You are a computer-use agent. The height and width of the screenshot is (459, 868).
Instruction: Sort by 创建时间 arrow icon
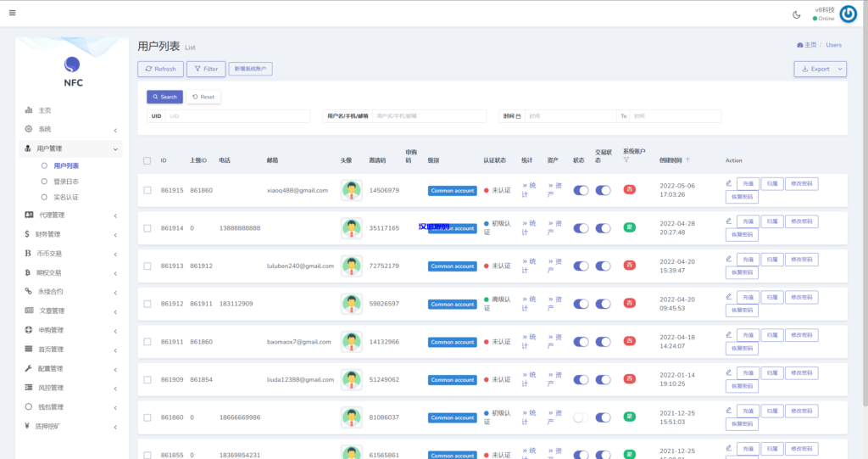coord(687,160)
